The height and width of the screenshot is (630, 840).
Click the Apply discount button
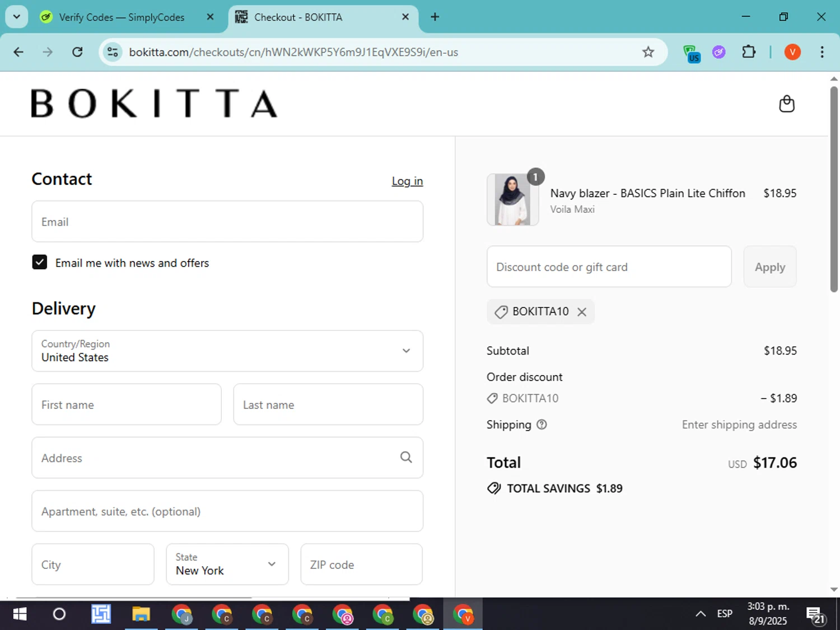point(770,267)
